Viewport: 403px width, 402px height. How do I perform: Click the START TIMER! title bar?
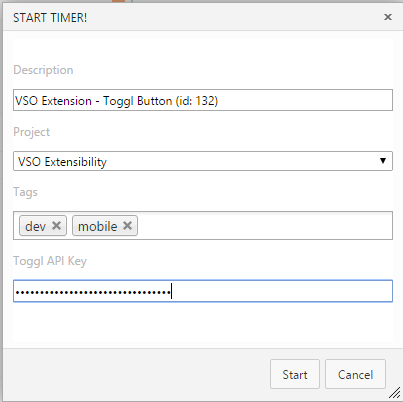coord(193,17)
